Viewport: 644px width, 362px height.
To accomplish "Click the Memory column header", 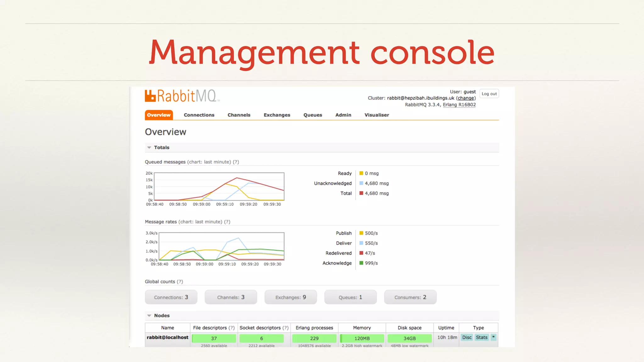I will point(362,328).
